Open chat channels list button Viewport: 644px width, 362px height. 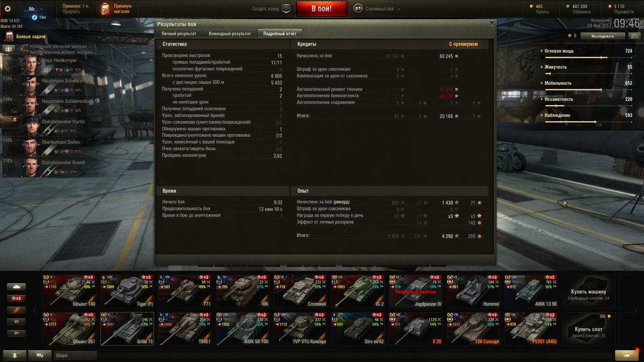pos(40,355)
